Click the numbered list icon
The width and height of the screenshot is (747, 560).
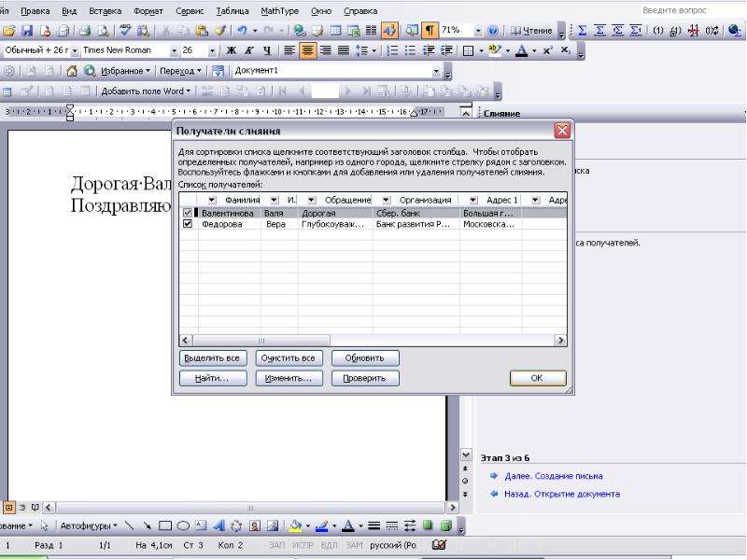[391, 50]
